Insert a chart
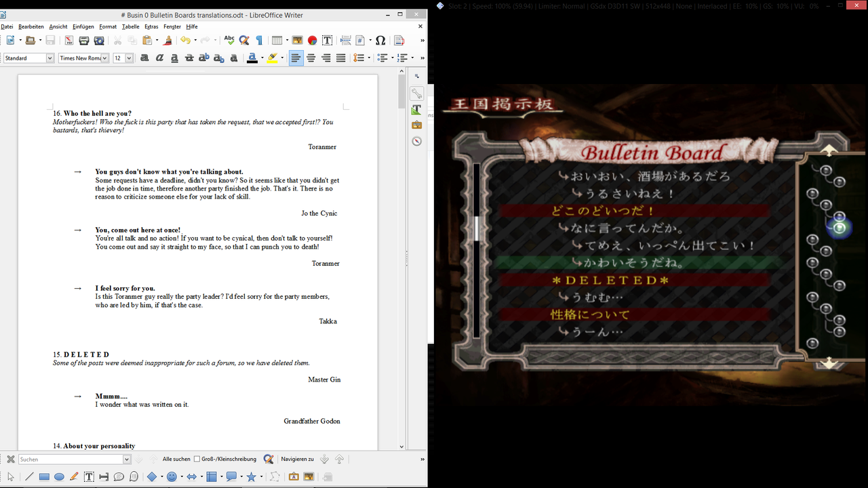This screenshot has height=488, width=868. (312, 41)
